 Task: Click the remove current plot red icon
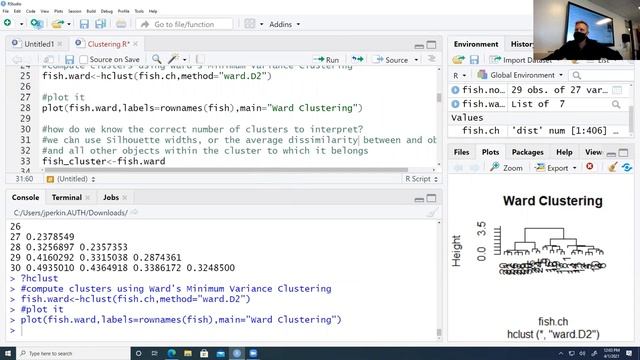point(589,167)
